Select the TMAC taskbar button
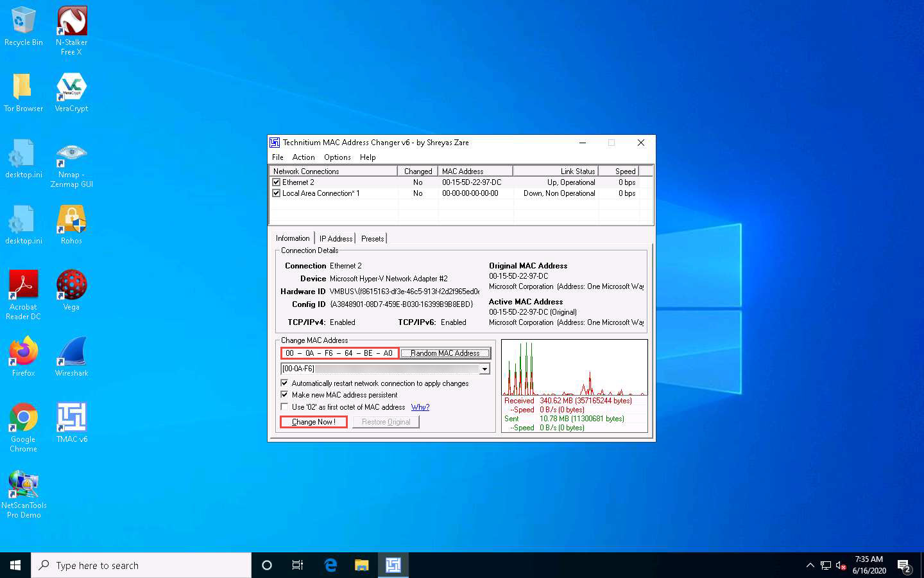Viewport: 924px width, 578px height. 393,565
